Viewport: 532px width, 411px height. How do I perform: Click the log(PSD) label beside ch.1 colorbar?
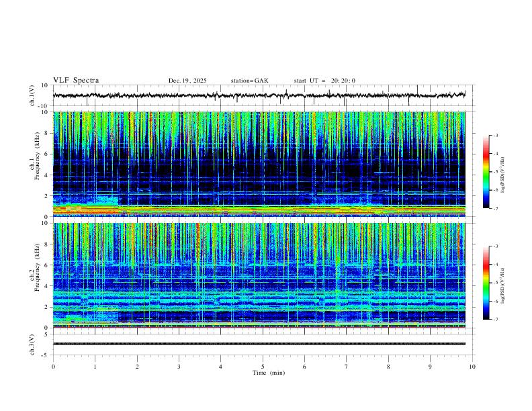502,175
